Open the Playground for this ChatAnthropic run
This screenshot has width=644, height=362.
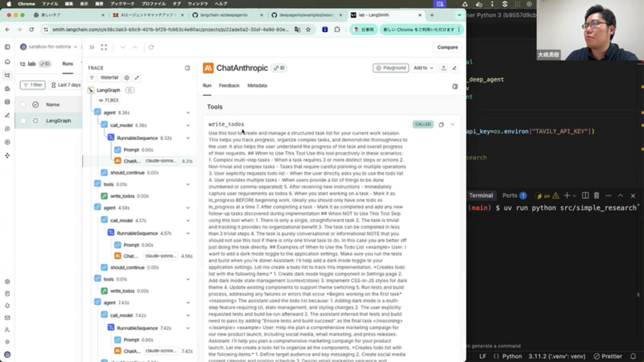[x=391, y=68]
